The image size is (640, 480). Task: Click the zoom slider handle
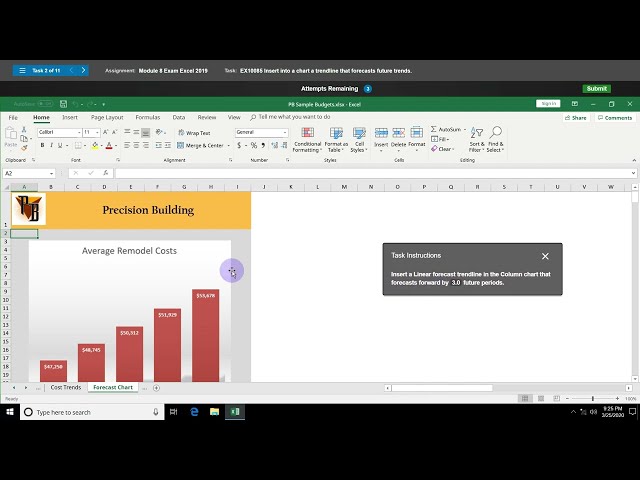tap(593, 398)
